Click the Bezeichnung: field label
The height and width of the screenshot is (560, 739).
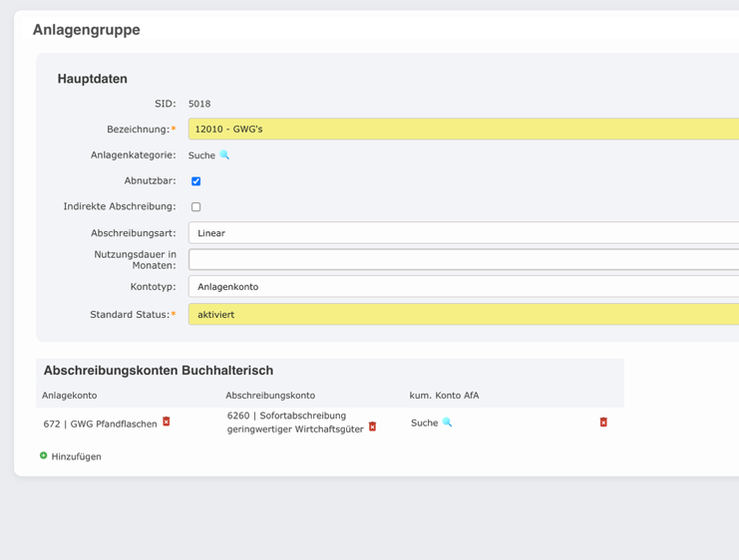point(141,130)
